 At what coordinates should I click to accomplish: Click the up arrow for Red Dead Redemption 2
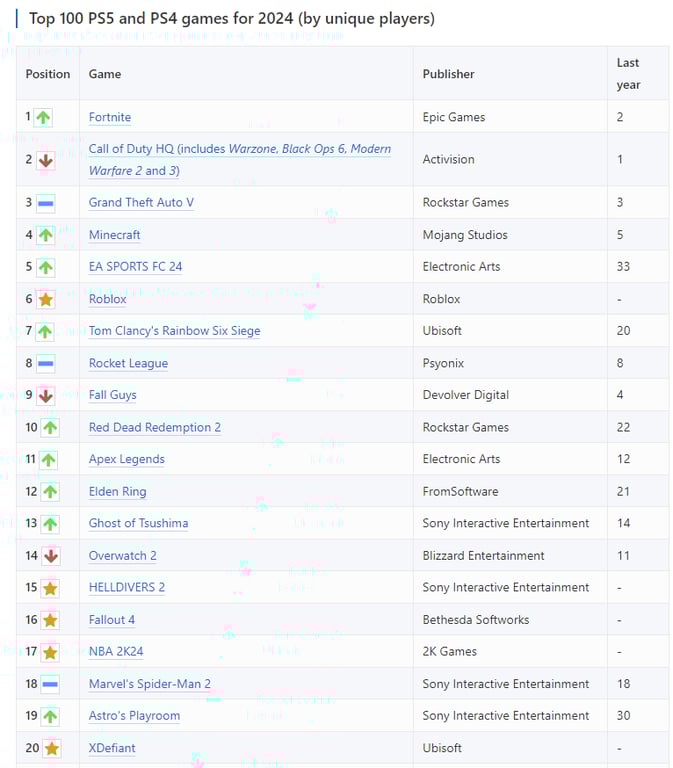50,428
